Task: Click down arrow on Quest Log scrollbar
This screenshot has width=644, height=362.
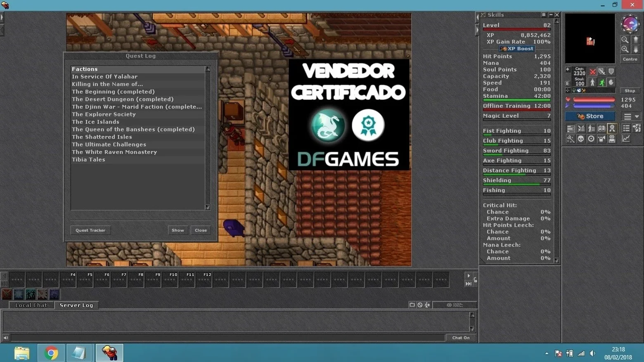Action: click(x=208, y=207)
